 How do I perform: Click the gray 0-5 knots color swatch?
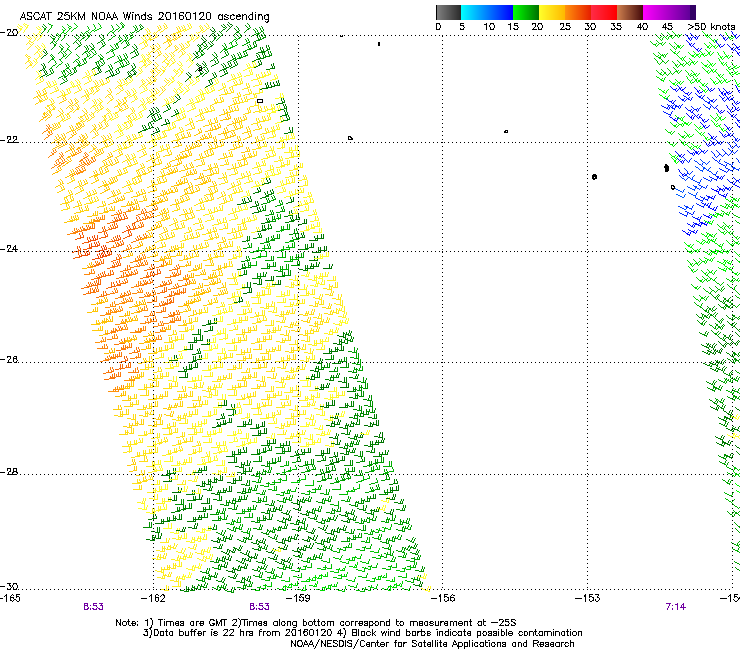448,12
